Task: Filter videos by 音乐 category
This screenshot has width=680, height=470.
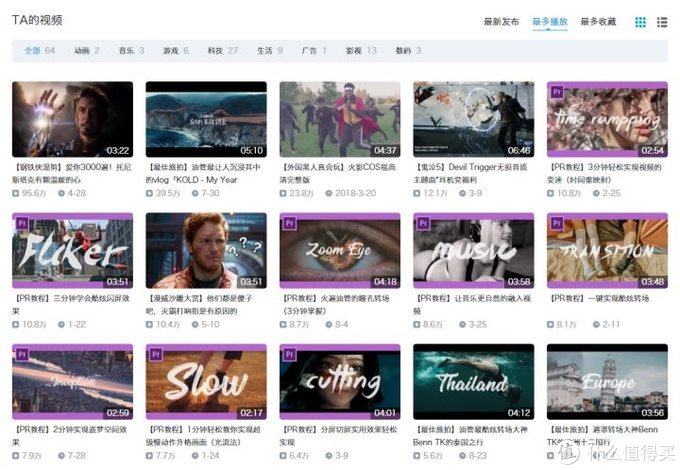Action: [126, 51]
